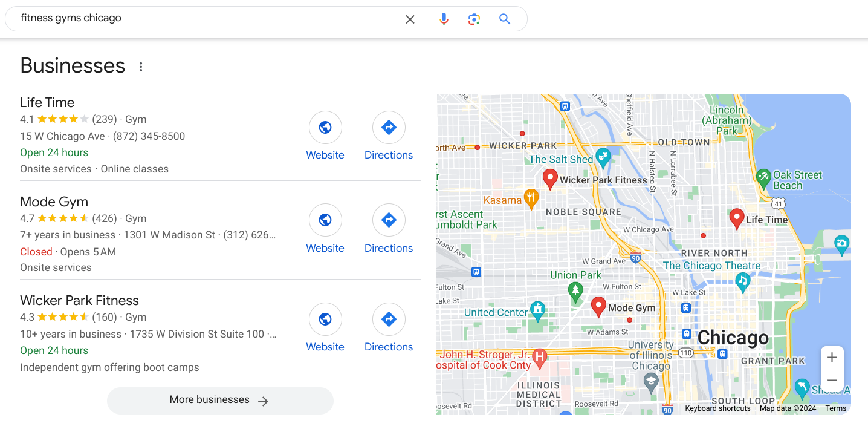Select the Wicker Park Fitness map pin
This screenshot has width=868, height=426.
[x=550, y=180]
